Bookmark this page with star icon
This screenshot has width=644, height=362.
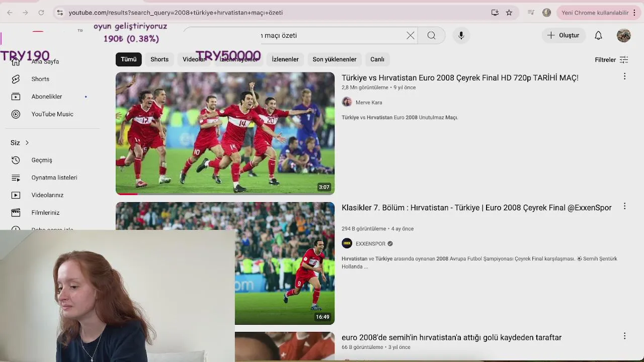click(509, 13)
